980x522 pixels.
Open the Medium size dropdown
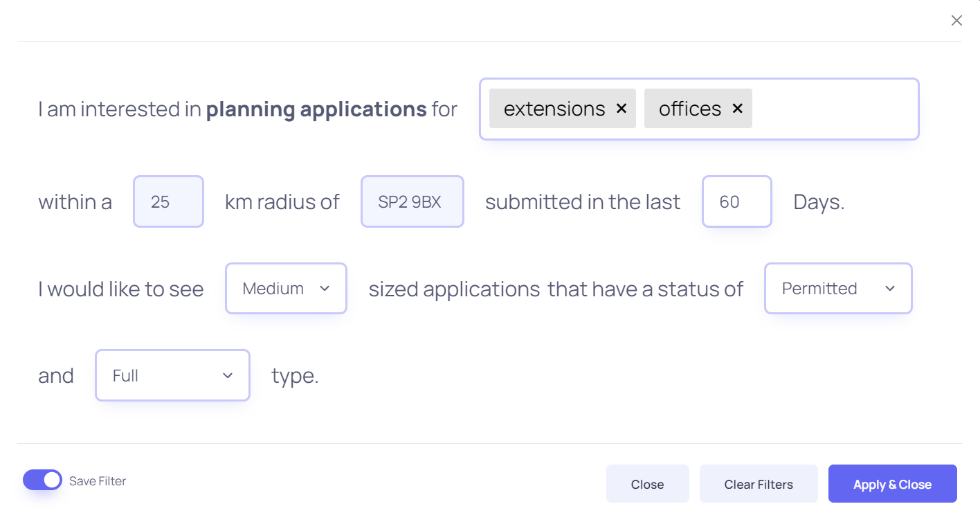tap(286, 288)
